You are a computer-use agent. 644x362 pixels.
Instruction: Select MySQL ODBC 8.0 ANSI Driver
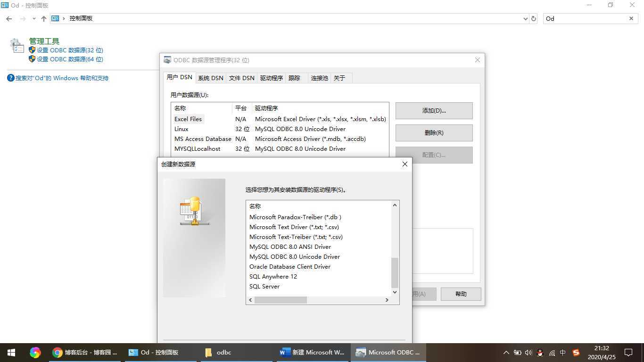pos(290,247)
